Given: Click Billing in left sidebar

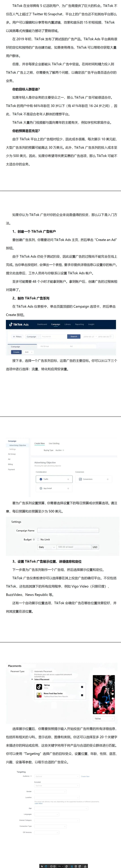Looking at the screenshot, I should [x=11, y=464].
